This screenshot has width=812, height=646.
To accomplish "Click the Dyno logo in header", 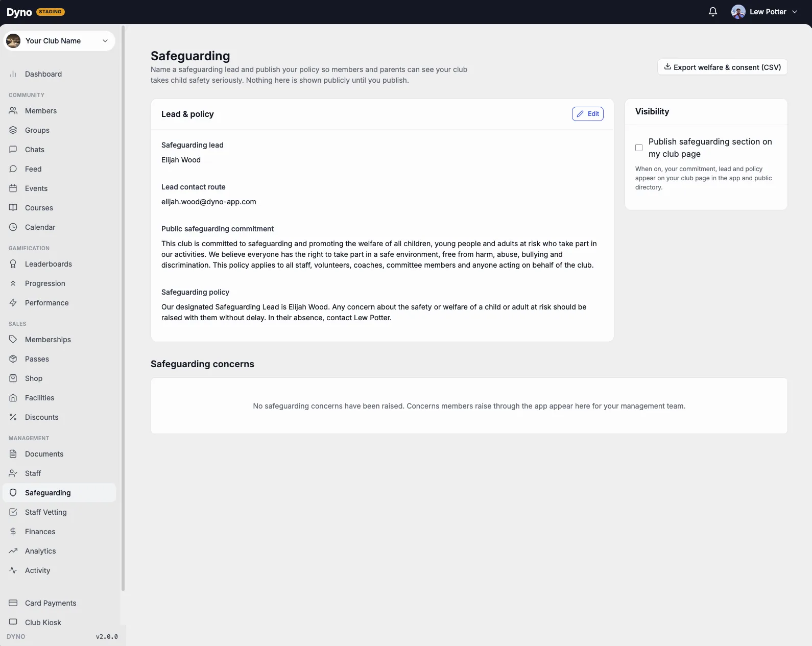I will pyautogui.click(x=19, y=12).
